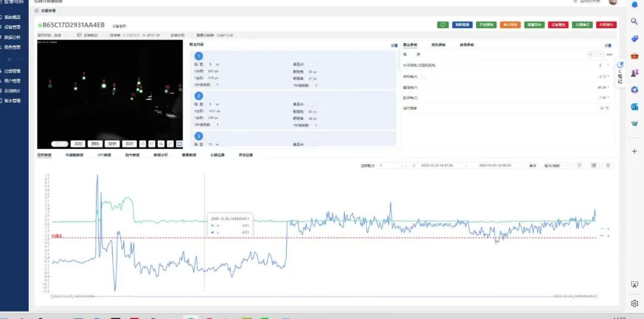Click the end date field above the chart
644x319 pixels.
495,165
